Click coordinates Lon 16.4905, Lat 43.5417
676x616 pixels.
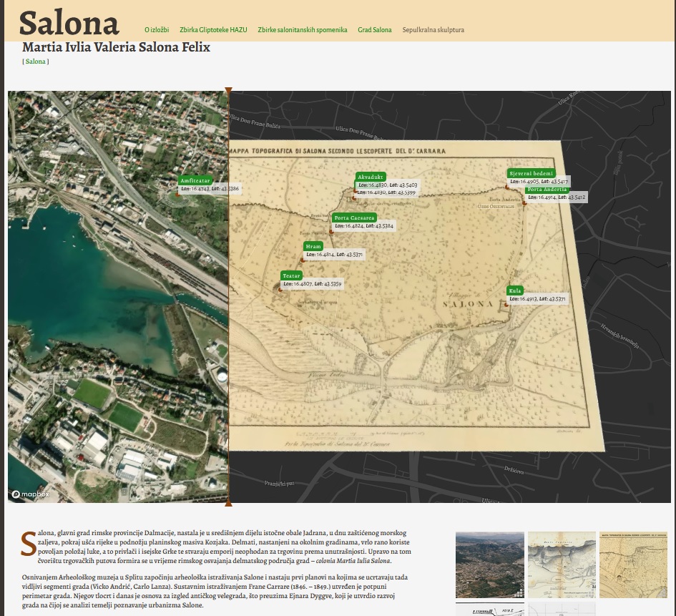(539, 182)
